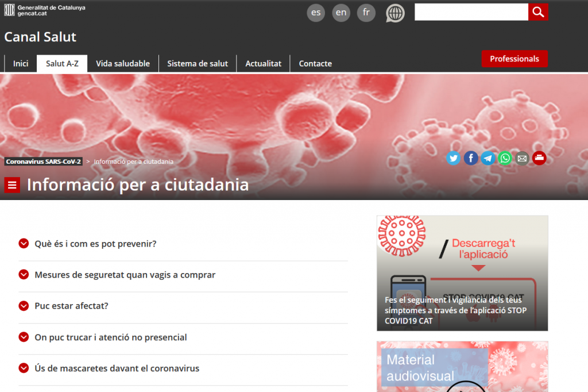This screenshot has height=392, width=588.
Task: Click the 'Coronavirus SARS-CoV-2' breadcrumb link
Action: coord(44,162)
